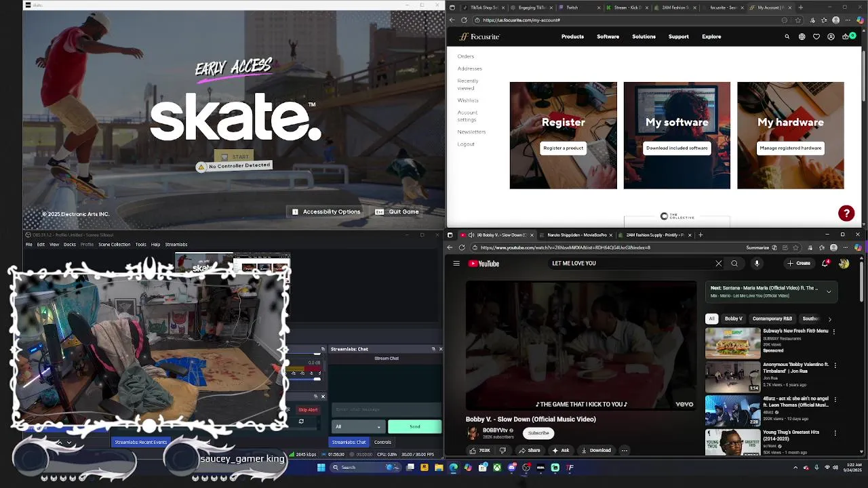
Task: Open YouTube notifications bell
Action: tap(825, 263)
